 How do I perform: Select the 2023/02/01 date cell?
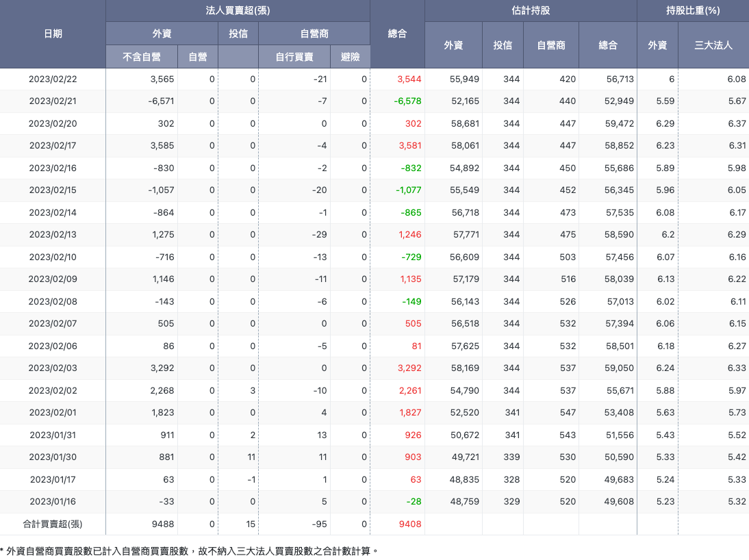pos(53,412)
